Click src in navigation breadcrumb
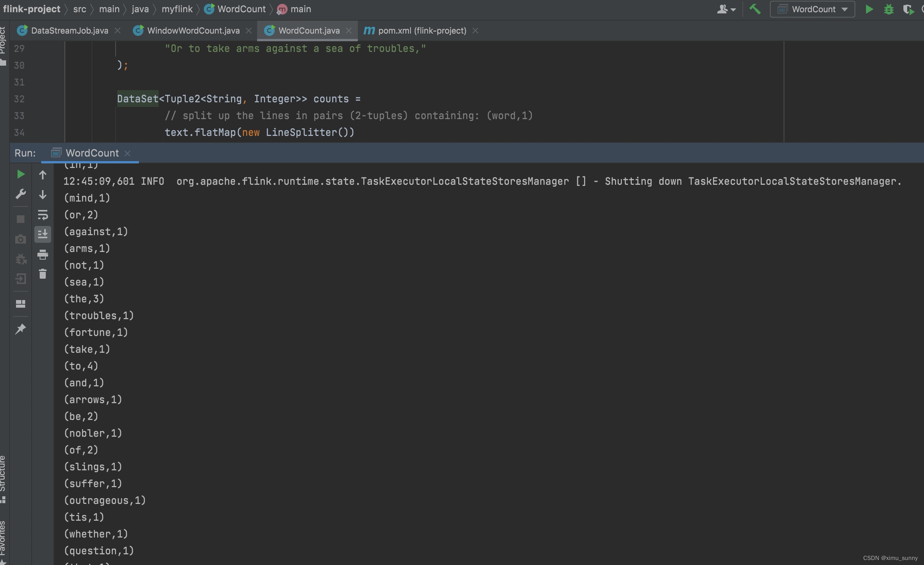This screenshot has height=565, width=924. pyautogui.click(x=80, y=9)
